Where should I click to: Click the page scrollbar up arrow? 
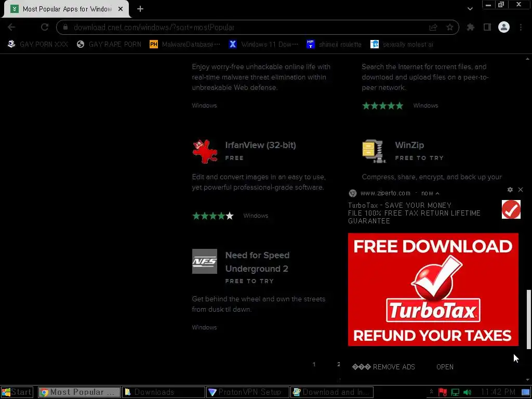point(528,59)
